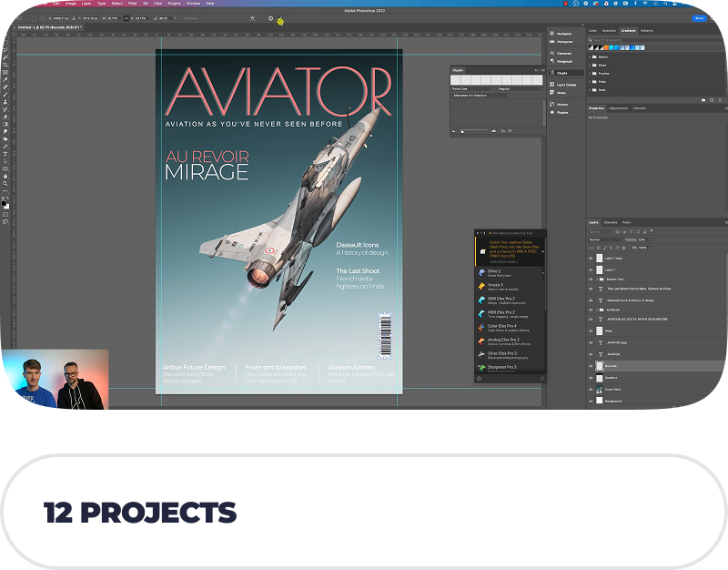Open the Image menu
Image resolution: width=728 pixels, height=570 pixels.
click(71, 4)
